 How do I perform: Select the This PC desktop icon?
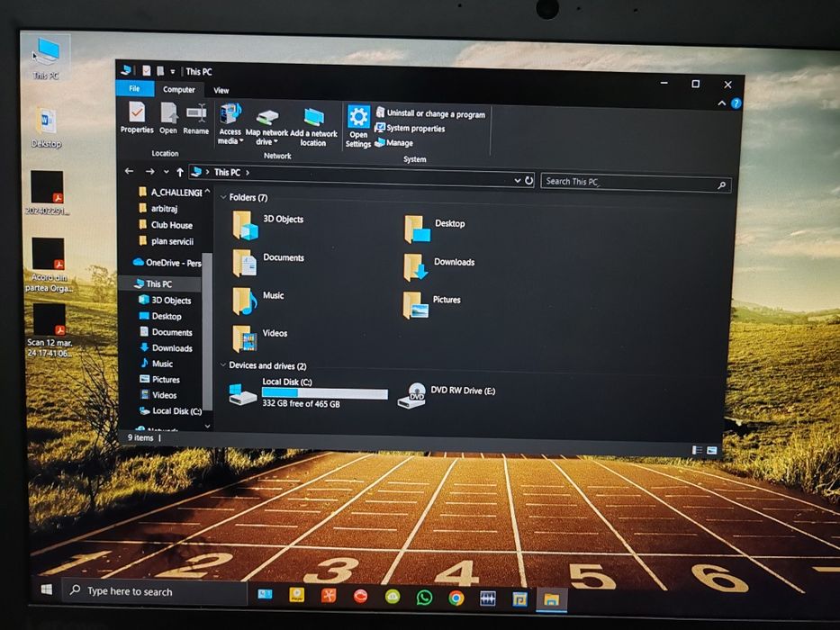(47, 58)
